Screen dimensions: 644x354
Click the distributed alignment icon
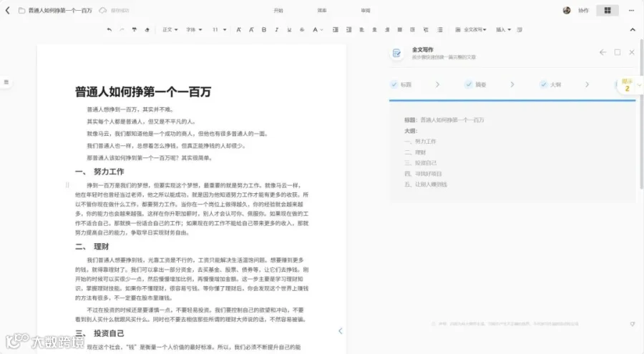pyautogui.click(x=412, y=29)
